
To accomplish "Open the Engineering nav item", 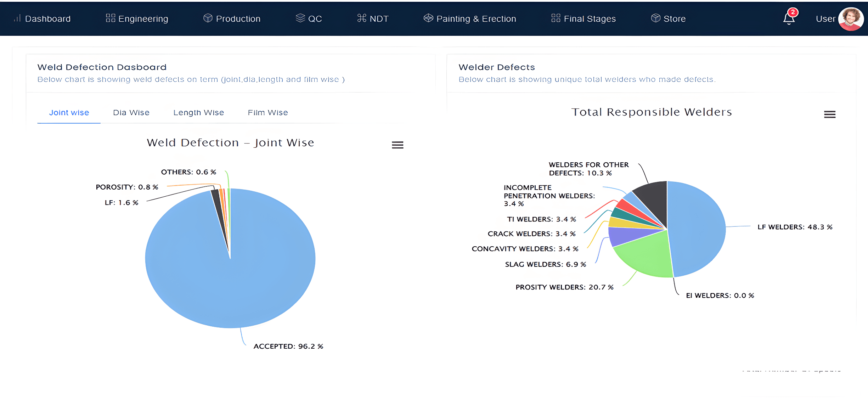I will [x=137, y=18].
